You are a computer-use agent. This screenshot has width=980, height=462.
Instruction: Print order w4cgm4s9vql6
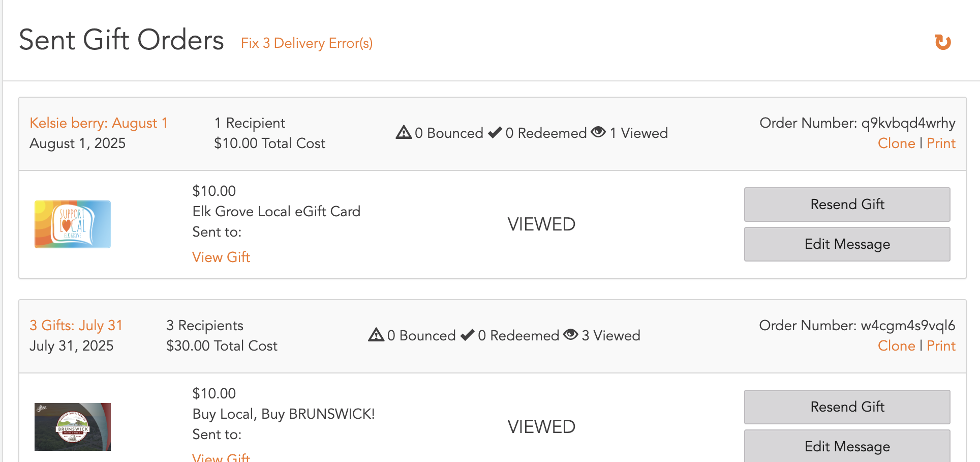click(x=941, y=346)
